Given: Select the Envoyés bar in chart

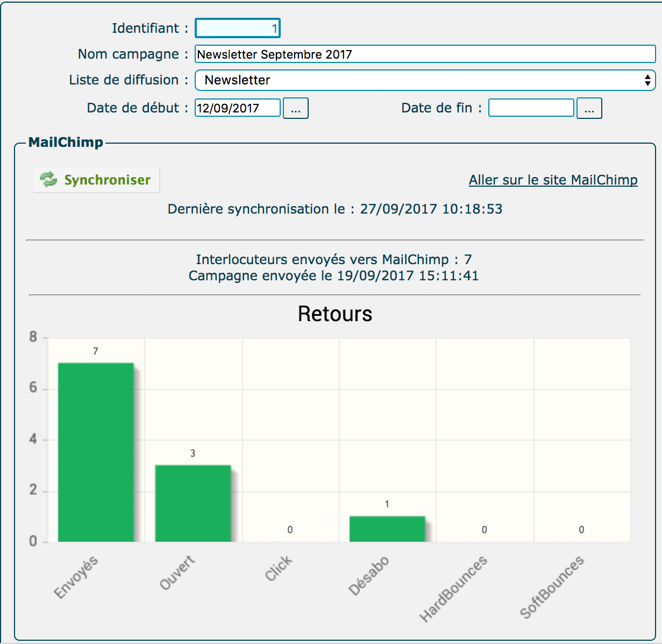Looking at the screenshot, I should coord(96,452).
